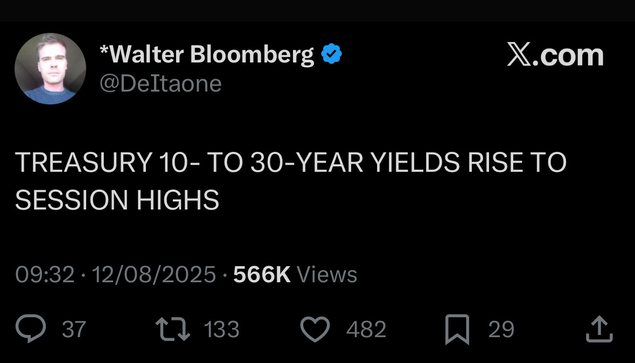The height and width of the screenshot is (363, 635).
Task: Click the reply speech bubble icon
Action: point(31,329)
